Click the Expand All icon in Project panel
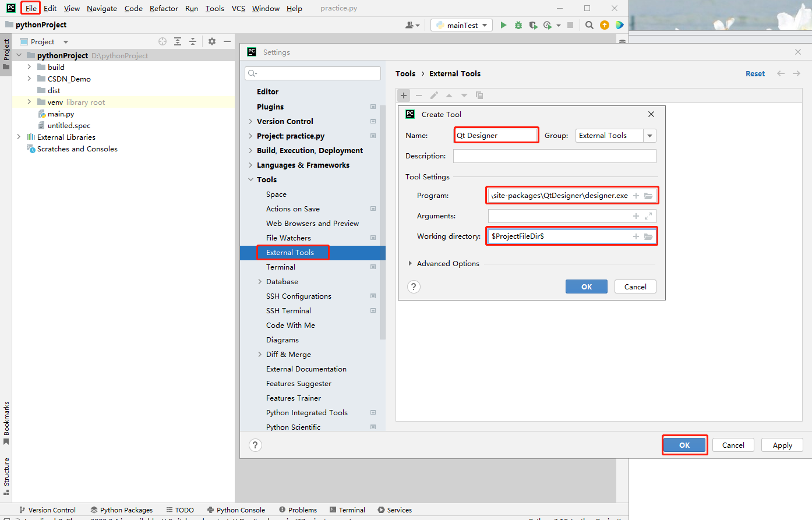Image resolution: width=812 pixels, height=520 pixels. pyautogui.click(x=178, y=41)
